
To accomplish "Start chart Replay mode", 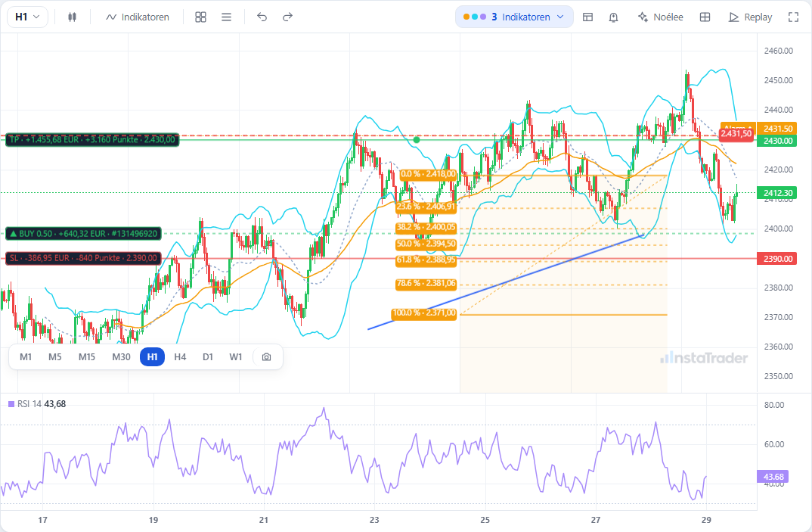I will coord(750,17).
